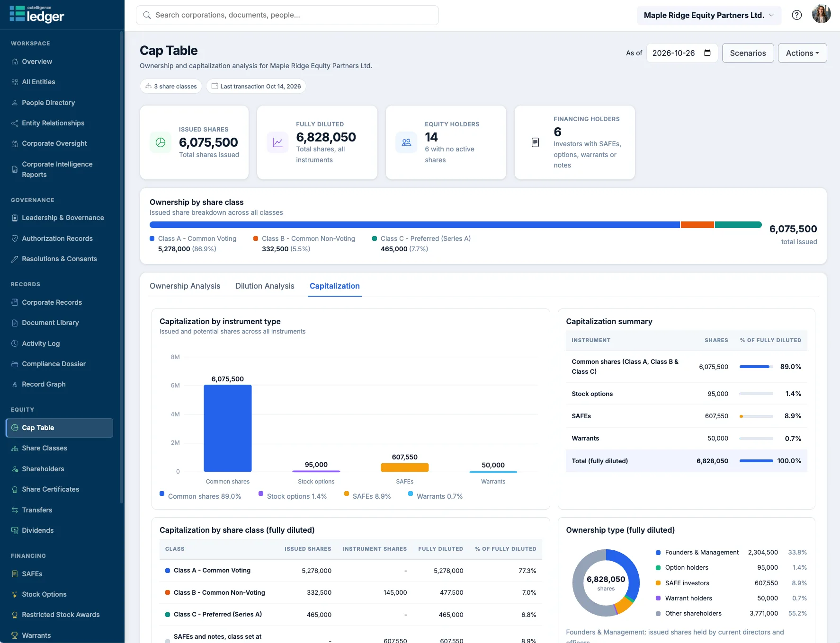Click the 3 share classes chip

pos(171,86)
